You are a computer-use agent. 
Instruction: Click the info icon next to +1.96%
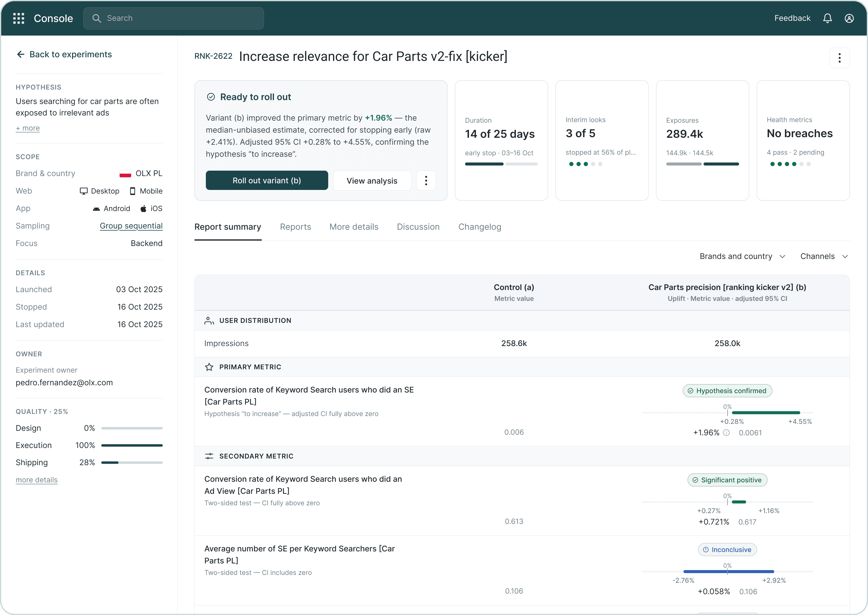[726, 433]
